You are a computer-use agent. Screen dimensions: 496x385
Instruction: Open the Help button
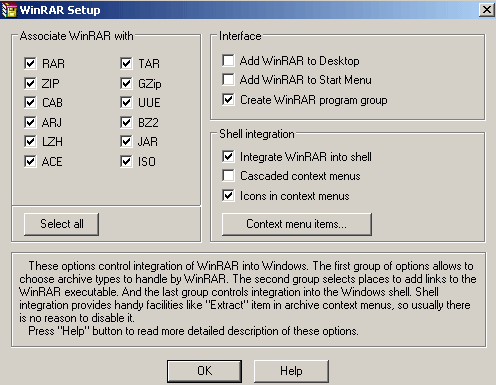[x=291, y=371]
